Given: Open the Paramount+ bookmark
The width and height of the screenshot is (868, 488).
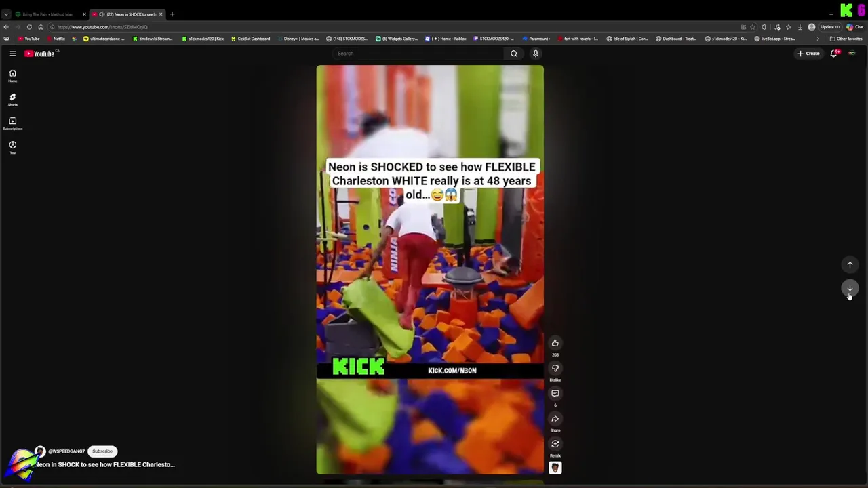Looking at the screenshot, I should tap(536, 39).
